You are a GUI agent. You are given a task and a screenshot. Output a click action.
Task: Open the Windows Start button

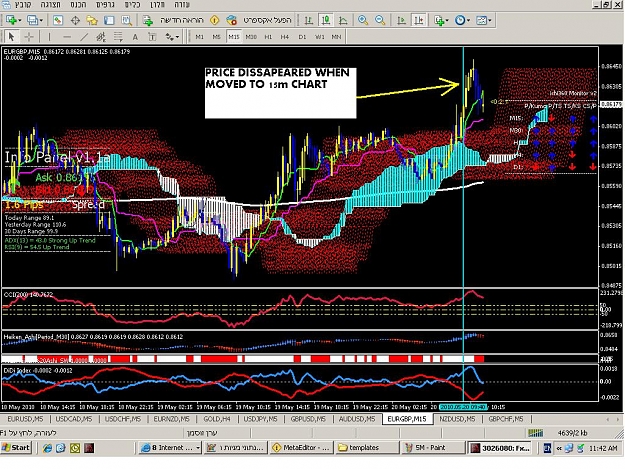tap(16, 447)
